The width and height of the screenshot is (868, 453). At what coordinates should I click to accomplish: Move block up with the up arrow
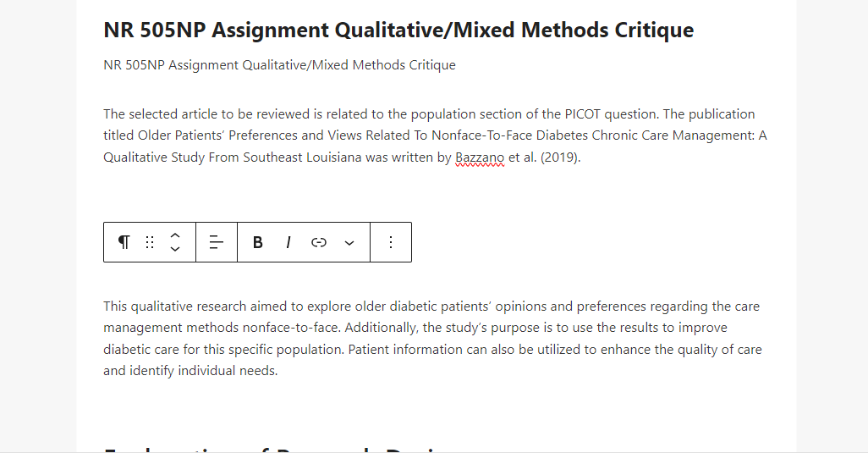coord(175,236)
